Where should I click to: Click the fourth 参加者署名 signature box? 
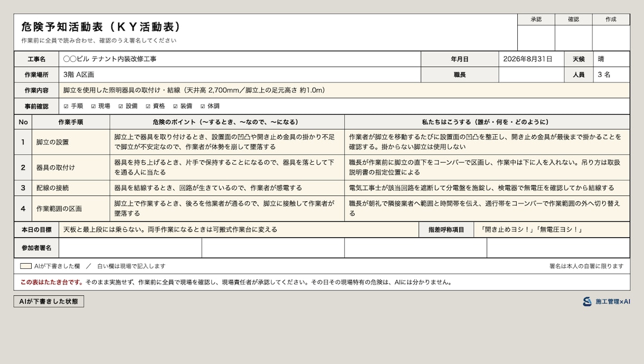tap(558, 248)
